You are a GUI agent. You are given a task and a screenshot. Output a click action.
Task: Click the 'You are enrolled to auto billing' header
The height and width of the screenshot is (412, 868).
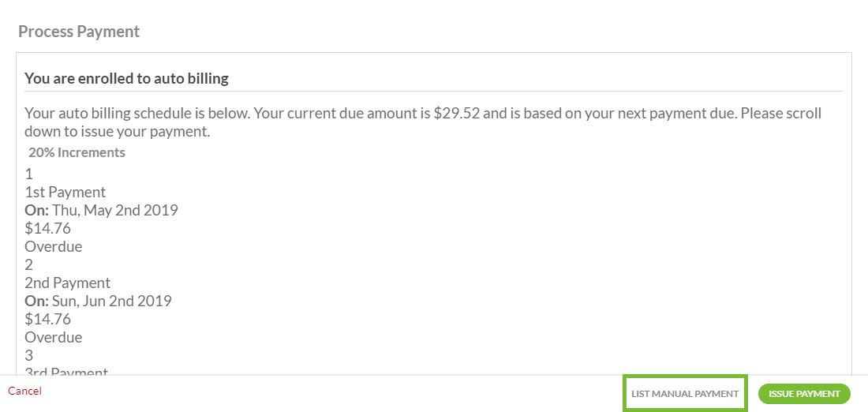[126, 78]
